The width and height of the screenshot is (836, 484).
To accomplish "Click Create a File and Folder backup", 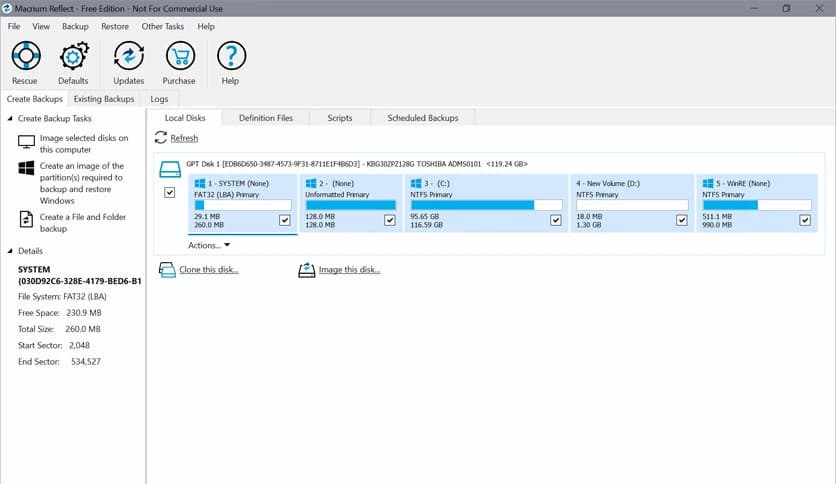I will 83,223.
